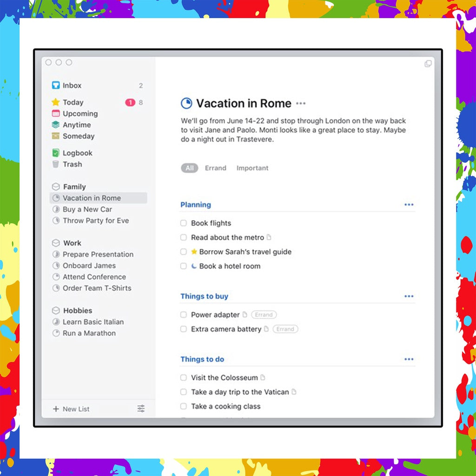Mark Visit the Colosseum as done

click(x=183, y=377)
